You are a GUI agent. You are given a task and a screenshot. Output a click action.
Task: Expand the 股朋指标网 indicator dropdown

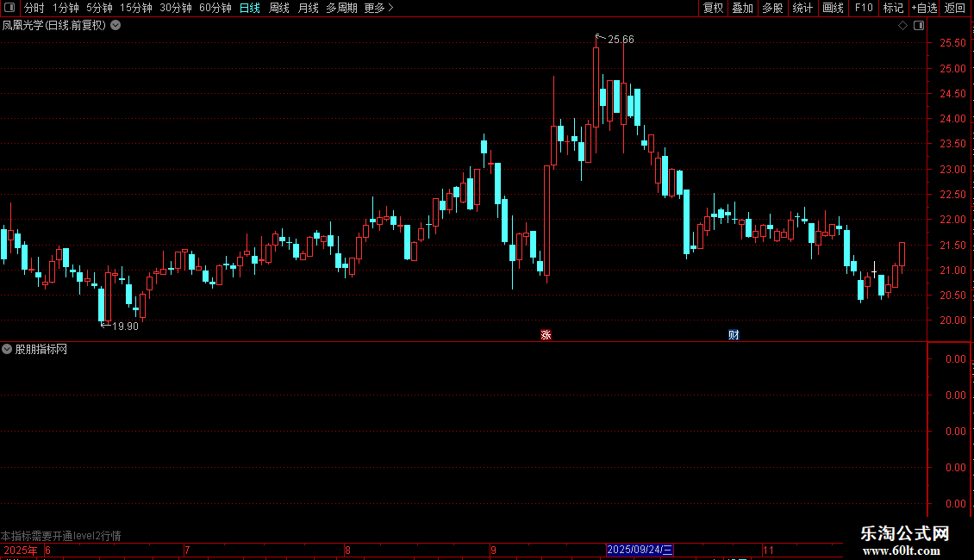7,350
